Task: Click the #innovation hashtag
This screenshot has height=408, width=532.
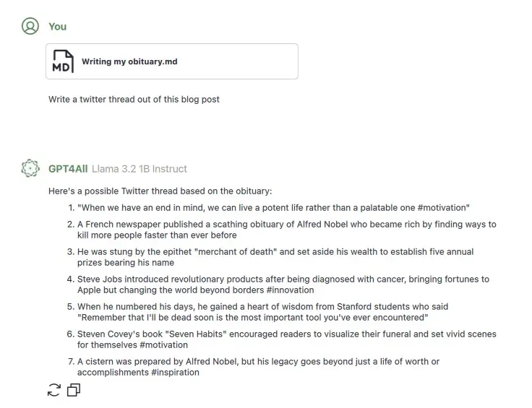Action: click(x=290, y=290)
